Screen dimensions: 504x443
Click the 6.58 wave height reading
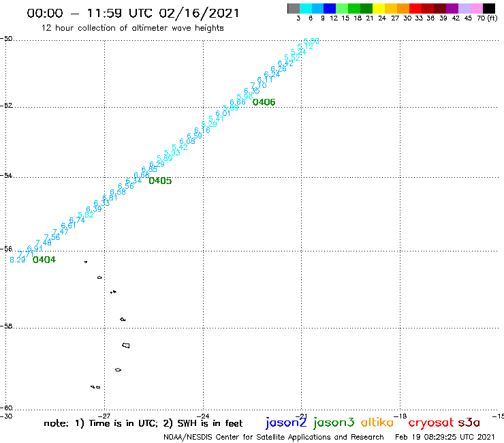(118, 192)
